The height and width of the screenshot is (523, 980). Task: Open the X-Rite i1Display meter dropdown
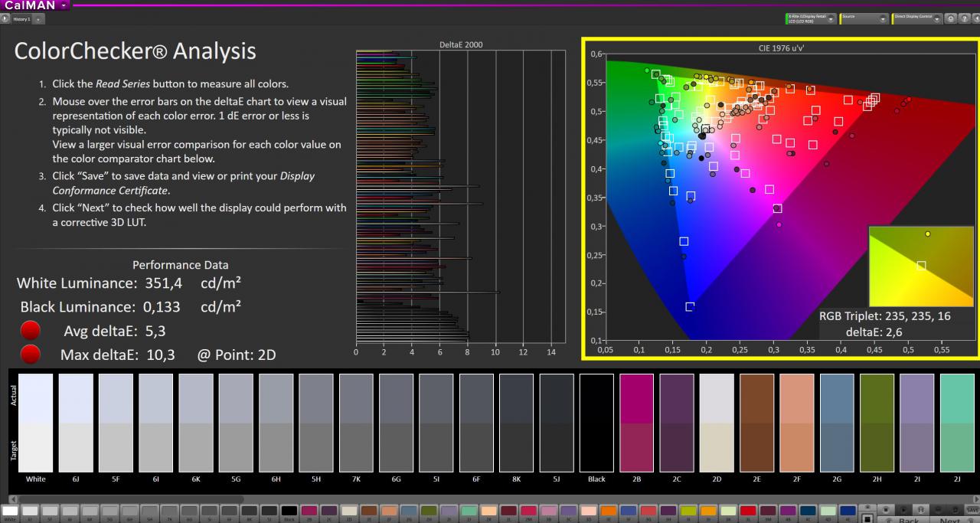tap(811, 18)
